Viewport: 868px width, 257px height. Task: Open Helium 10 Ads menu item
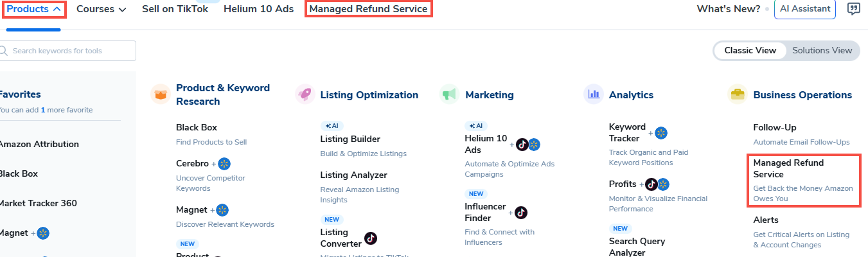pos(258,9)
